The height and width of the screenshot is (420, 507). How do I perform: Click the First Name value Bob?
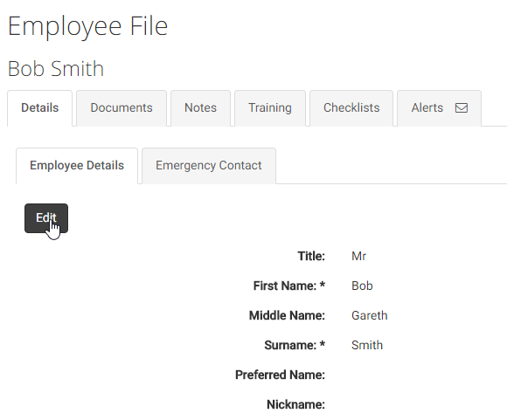pyautogui.click(x=362, y=286)
